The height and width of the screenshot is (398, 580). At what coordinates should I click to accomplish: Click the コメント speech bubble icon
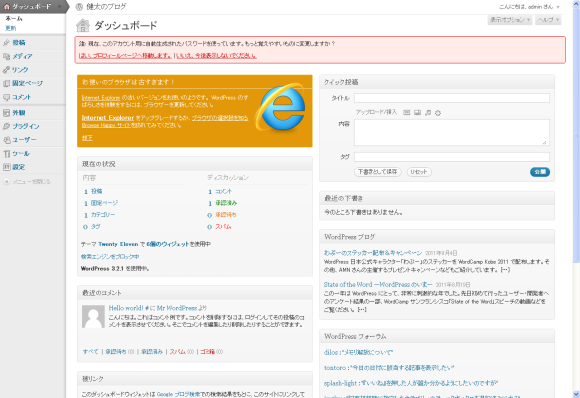(6, 97)
